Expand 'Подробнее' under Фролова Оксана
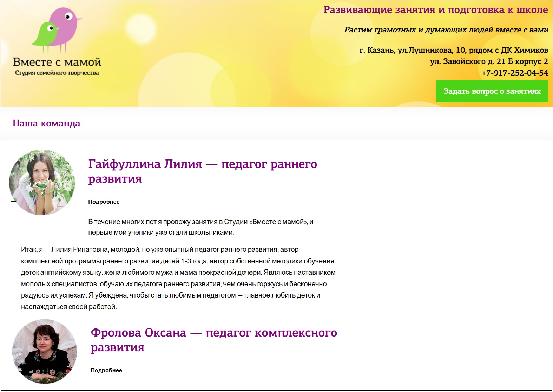Screen dimensions: 553x392 106,370
